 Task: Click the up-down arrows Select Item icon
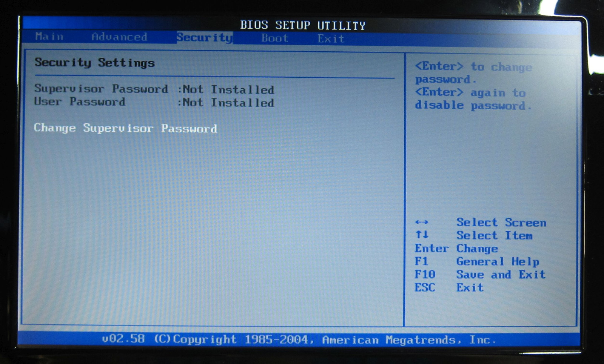coord(422,235)
